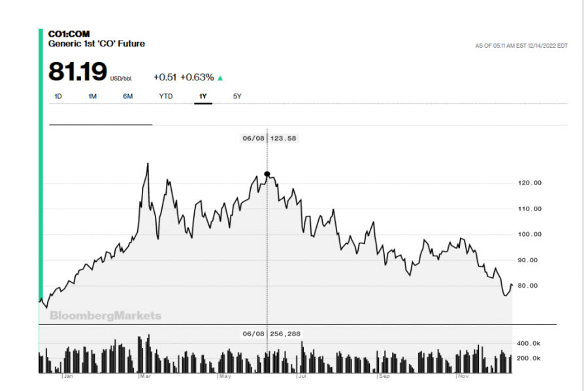Click the BloombergMarkets watermark logo
Image resolution: width=588 pixels, height=391 pixels.
pos(105,316)
